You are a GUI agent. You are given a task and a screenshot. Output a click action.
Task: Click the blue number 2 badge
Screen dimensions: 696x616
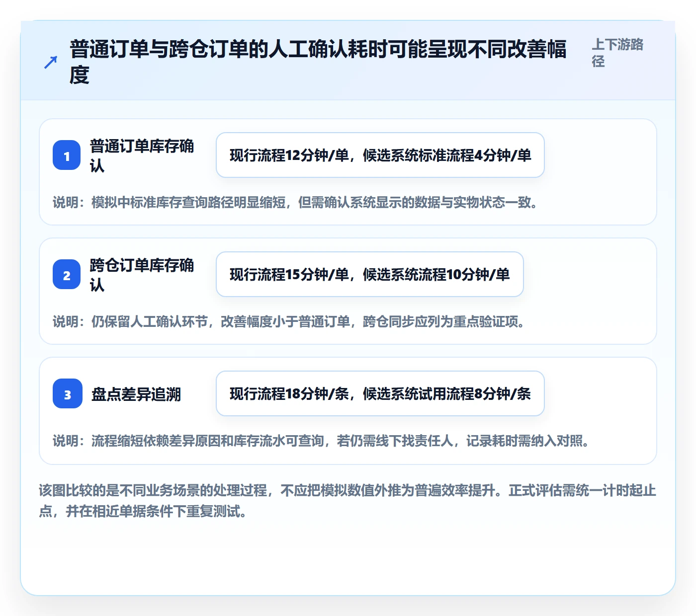tap(67, 275)
